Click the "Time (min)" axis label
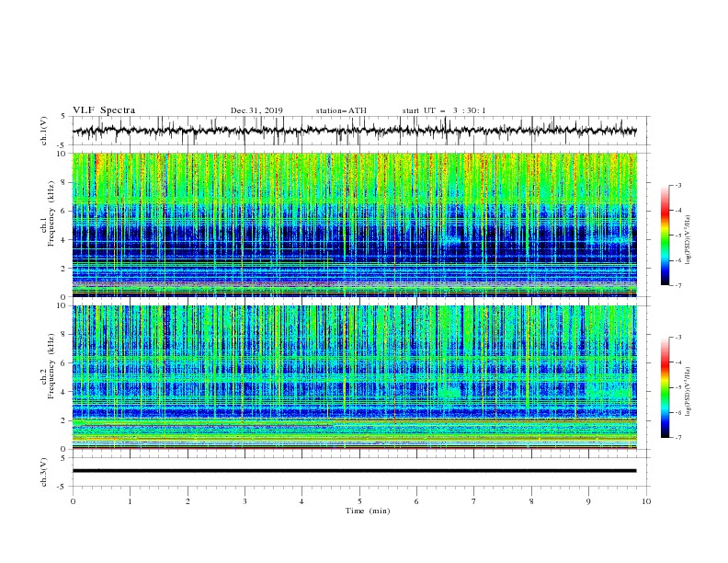This screenshot has height=563, width=728. click(x=368, y=511)
